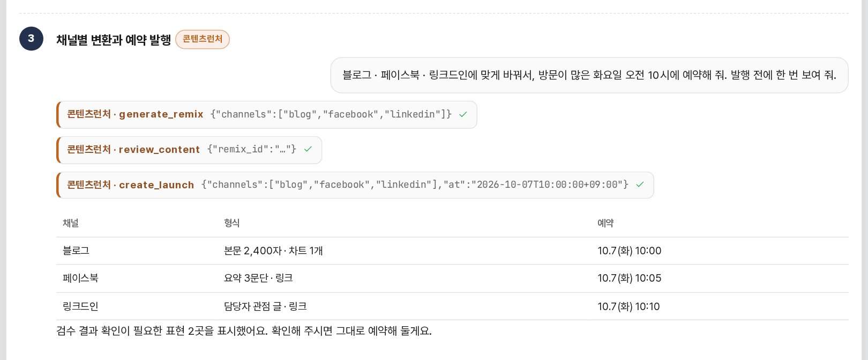Screen dimensions: 868x360
Task: Select the 링크드인 channel cell
Action: pos(80,306)
